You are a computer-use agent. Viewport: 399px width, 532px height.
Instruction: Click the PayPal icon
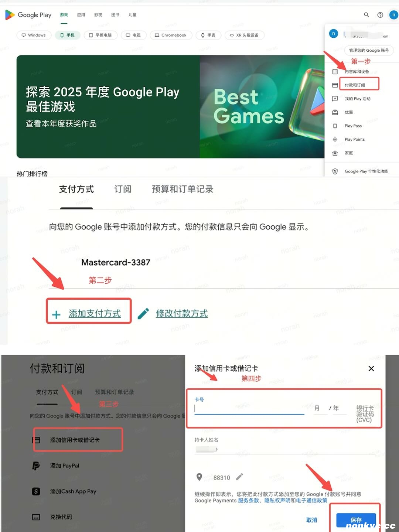coord(36,466)
